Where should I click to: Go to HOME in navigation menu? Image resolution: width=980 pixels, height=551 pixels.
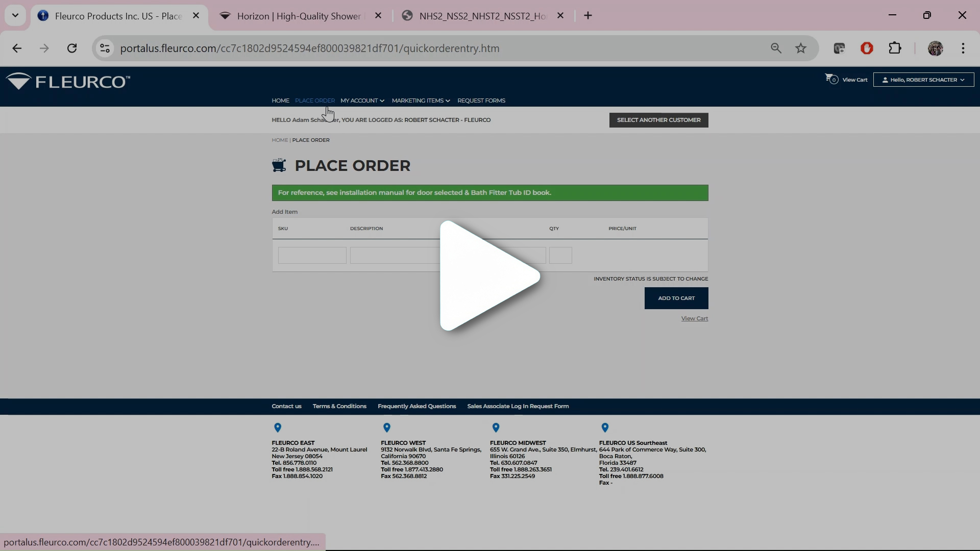pyautogui.click(x=280, y=101)
